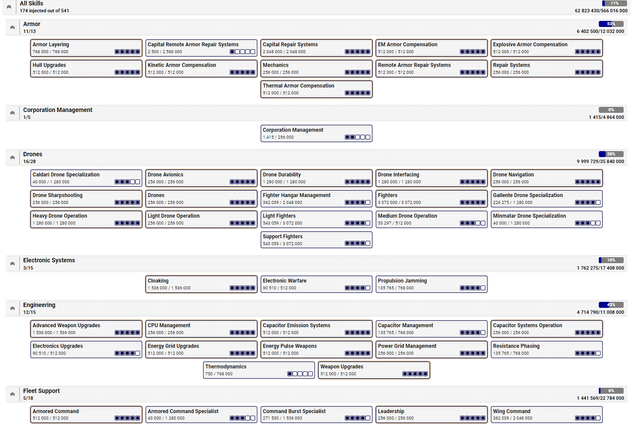Select the Propulsion Jamming skill
Image resolution: width=640 pixels, height=428 pixels.
(x=431, y=284)
